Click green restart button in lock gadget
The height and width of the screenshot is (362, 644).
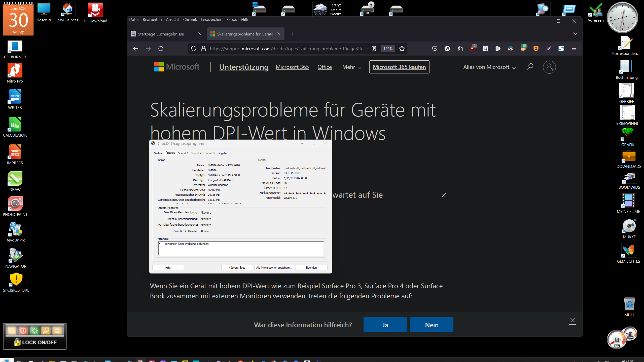pyautogui.click(x=34, y=330)
